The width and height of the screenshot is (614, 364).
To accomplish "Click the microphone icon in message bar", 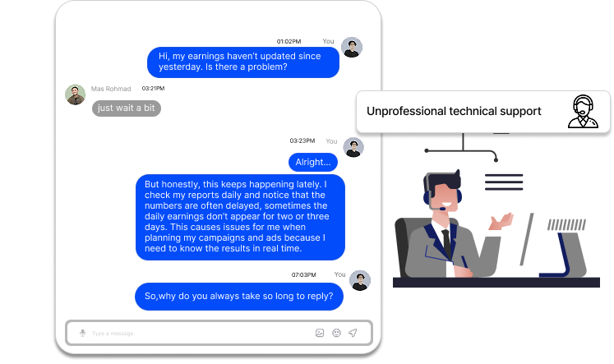I will 83,333.
